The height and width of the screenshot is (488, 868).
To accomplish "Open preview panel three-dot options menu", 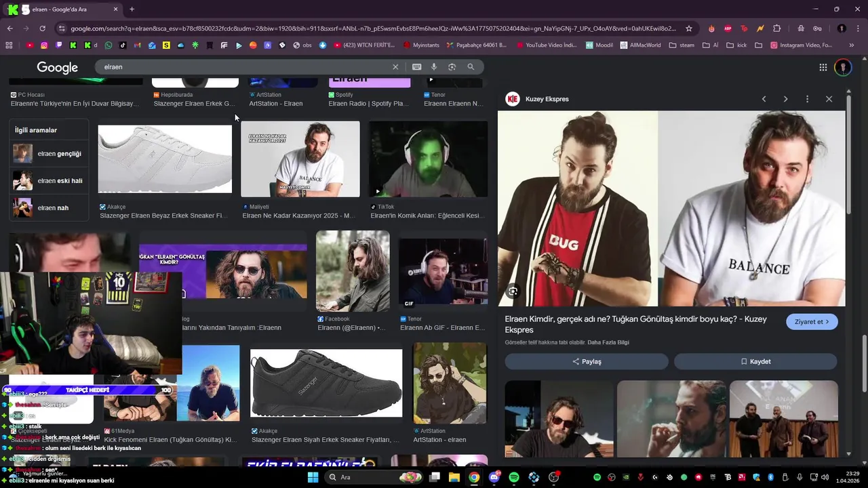I will [x=807, y=99].
